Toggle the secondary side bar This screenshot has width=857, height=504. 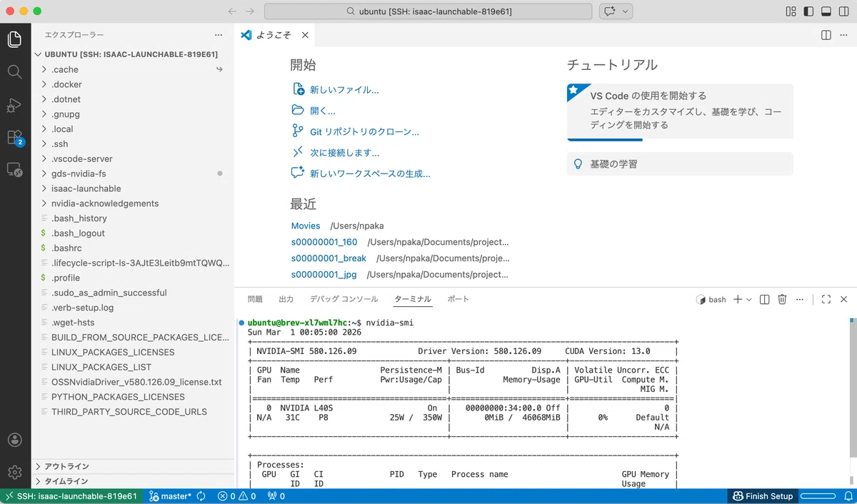pos(844,11)
